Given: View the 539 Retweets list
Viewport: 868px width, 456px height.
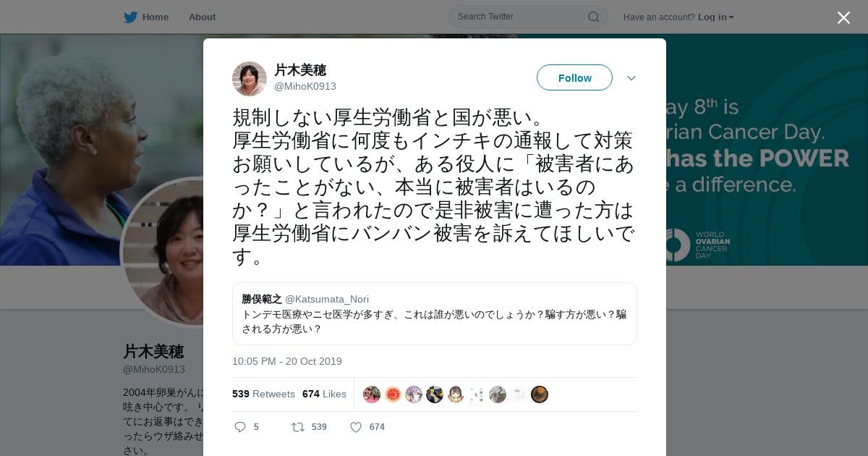Looking at the screenshot, I should click(263, 394).
